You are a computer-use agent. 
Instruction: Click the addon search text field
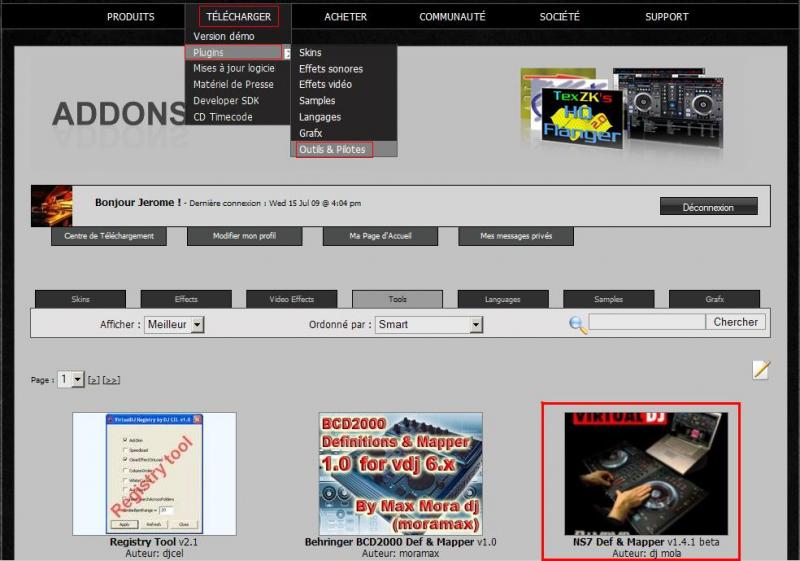[647, 322]
